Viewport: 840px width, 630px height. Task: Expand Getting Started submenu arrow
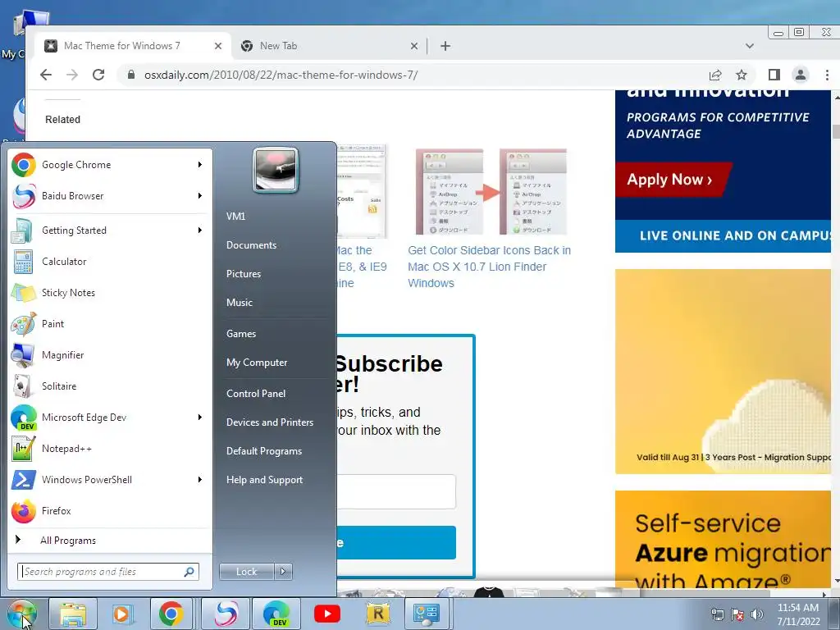(200, 231)
